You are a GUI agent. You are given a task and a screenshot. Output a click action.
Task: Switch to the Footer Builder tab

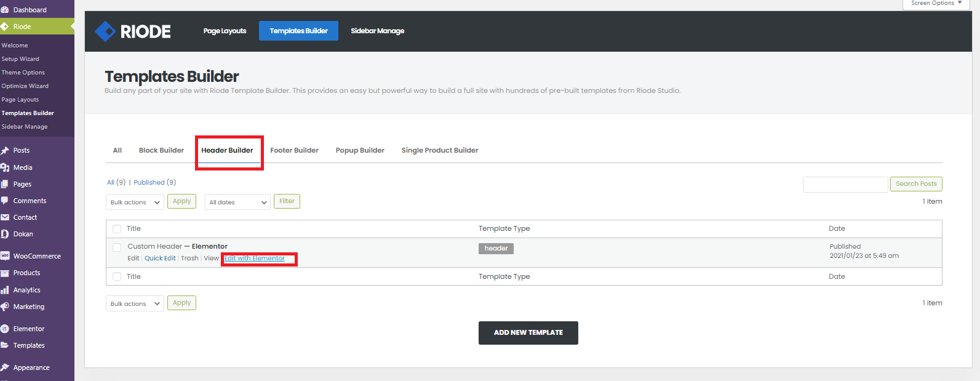[x=294, y=150]
